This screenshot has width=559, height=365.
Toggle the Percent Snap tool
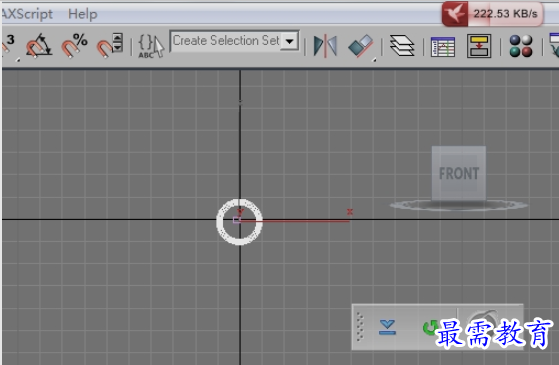(75, 46)
